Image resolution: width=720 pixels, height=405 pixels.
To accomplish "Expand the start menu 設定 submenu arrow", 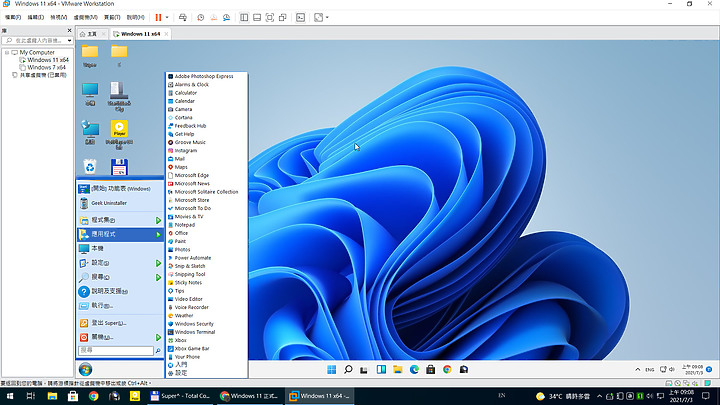I will pos(158,263).
